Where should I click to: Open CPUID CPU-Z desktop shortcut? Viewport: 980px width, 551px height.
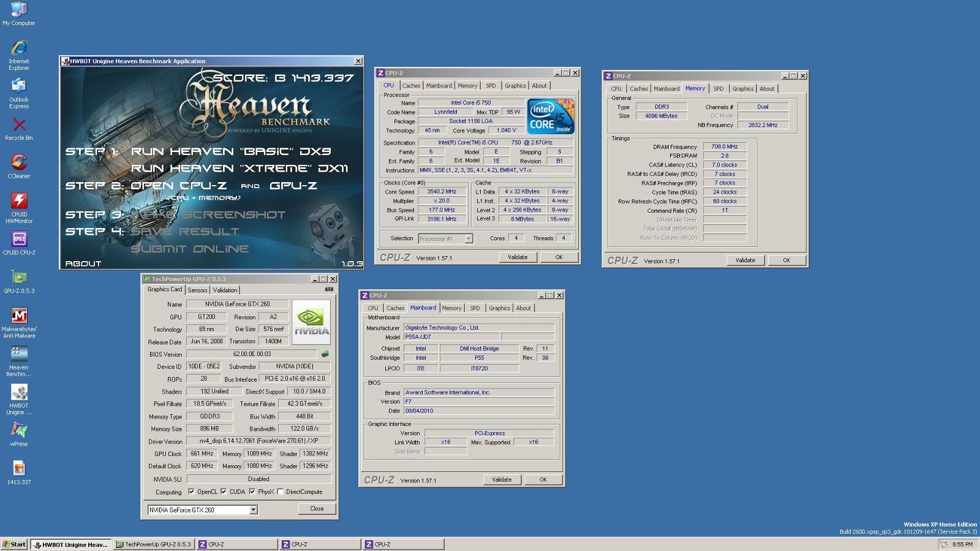(x=19, y=243)
